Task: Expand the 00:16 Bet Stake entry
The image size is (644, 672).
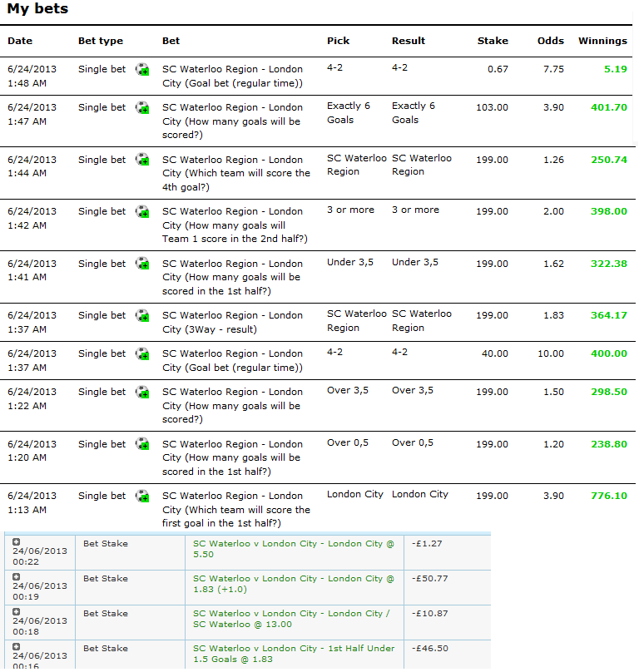Action: (17, 647)
